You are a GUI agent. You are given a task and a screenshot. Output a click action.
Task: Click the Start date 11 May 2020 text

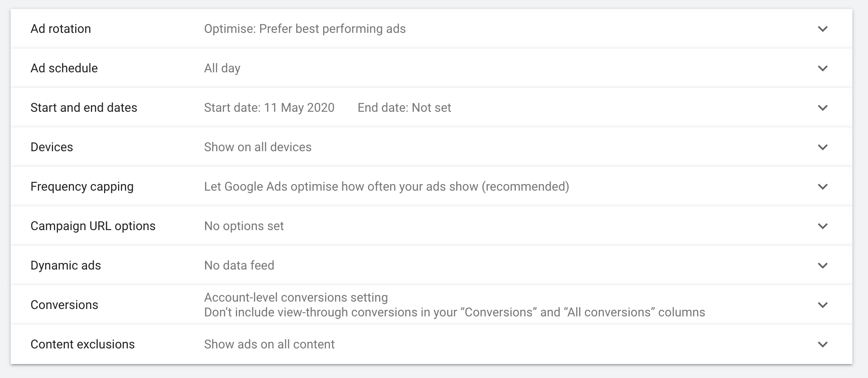click(x=269, y=108)
